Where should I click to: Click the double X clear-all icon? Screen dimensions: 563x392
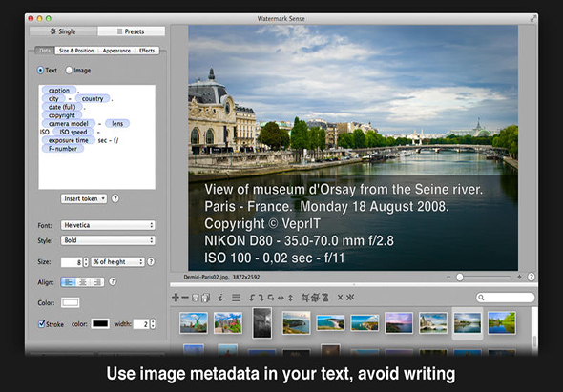350,298
